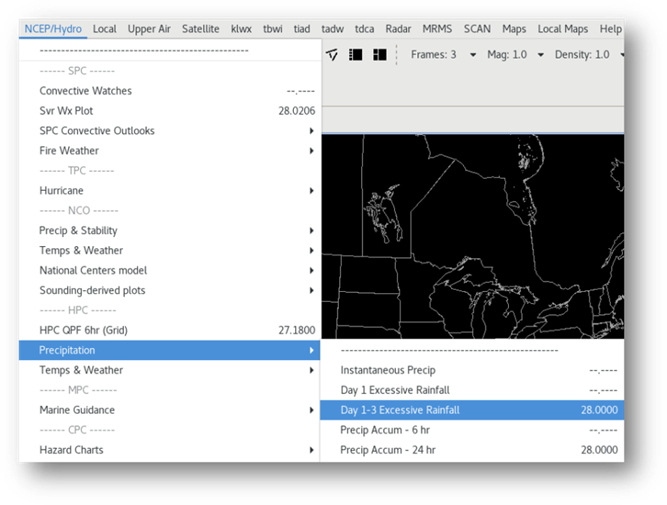The image size is (667, 505).
Task: Select HPC QPF 6hr (Grid) entry
Action: click(x=170, y=330)
